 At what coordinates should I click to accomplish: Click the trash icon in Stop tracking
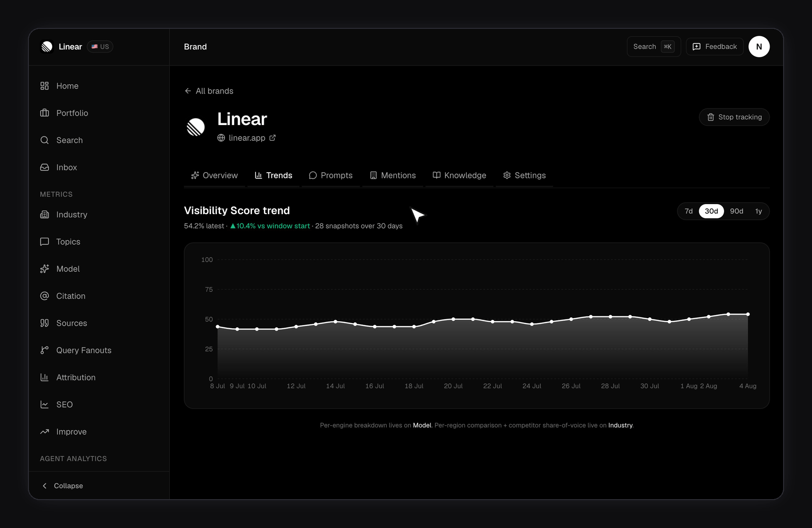pos(711,117)
